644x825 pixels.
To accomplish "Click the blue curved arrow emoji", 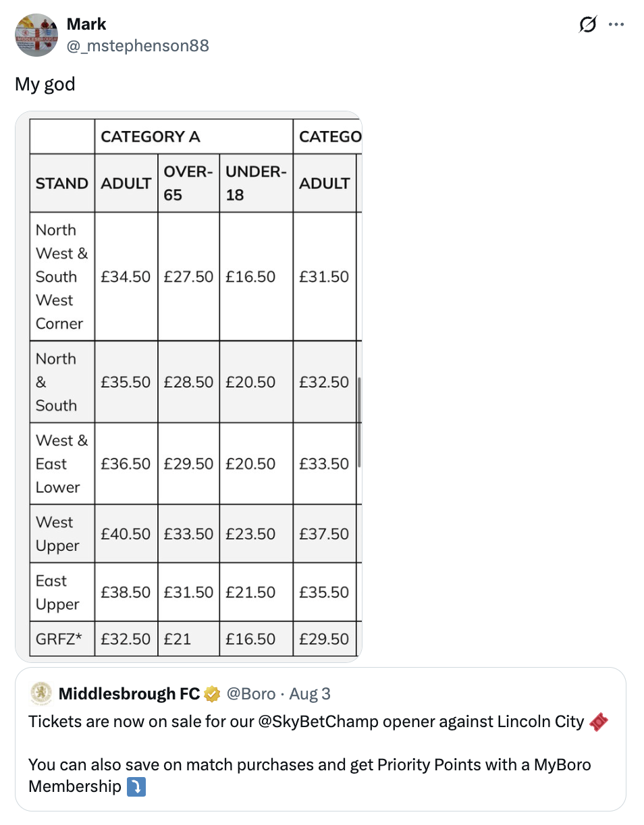I will coord(136,787).
